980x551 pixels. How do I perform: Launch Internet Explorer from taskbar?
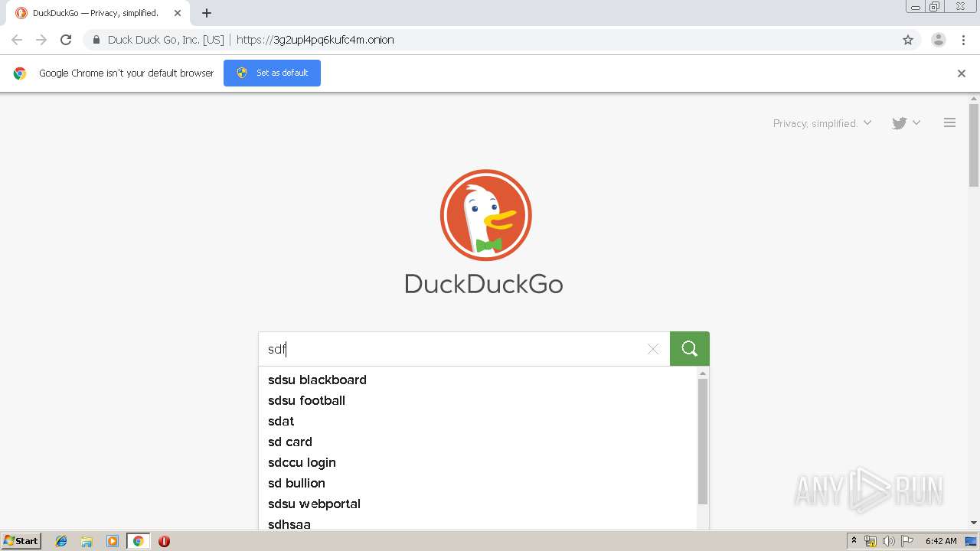[x=61, y=541]
